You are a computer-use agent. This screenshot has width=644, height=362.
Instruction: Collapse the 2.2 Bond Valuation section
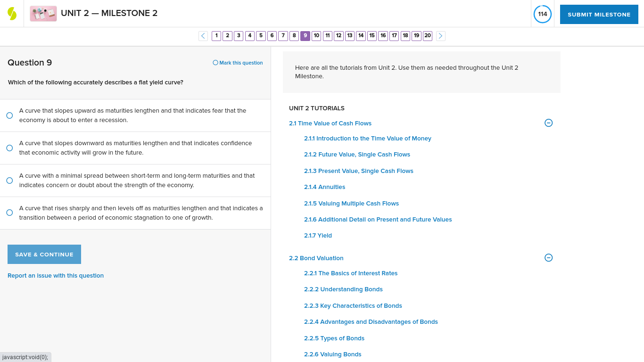(548, 258)
